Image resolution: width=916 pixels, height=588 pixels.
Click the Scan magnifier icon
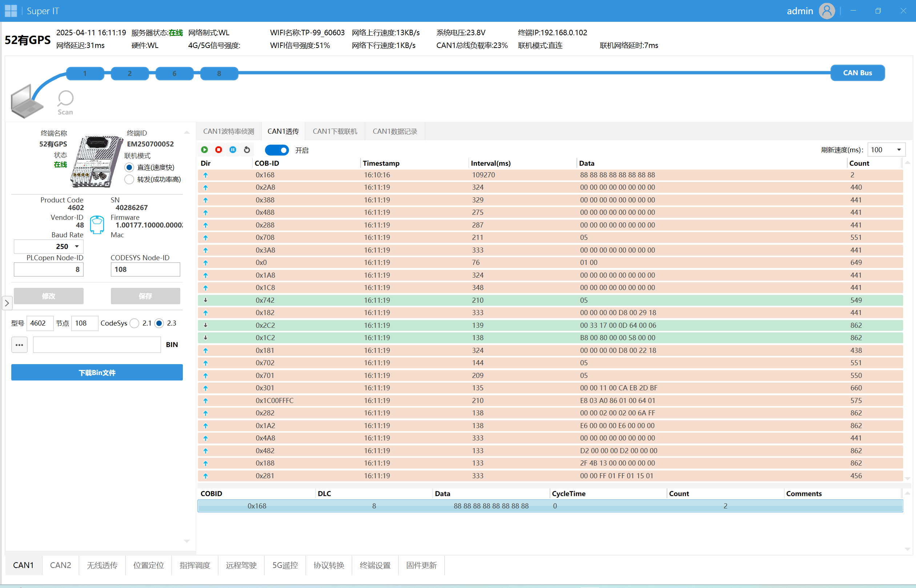[x=65, y=99]
